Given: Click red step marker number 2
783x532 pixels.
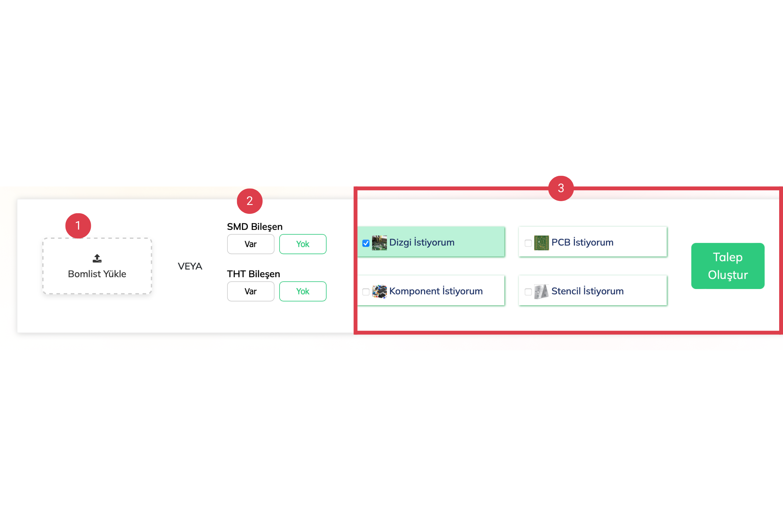Looking at the screenshot, I should (x=250, y=201).
